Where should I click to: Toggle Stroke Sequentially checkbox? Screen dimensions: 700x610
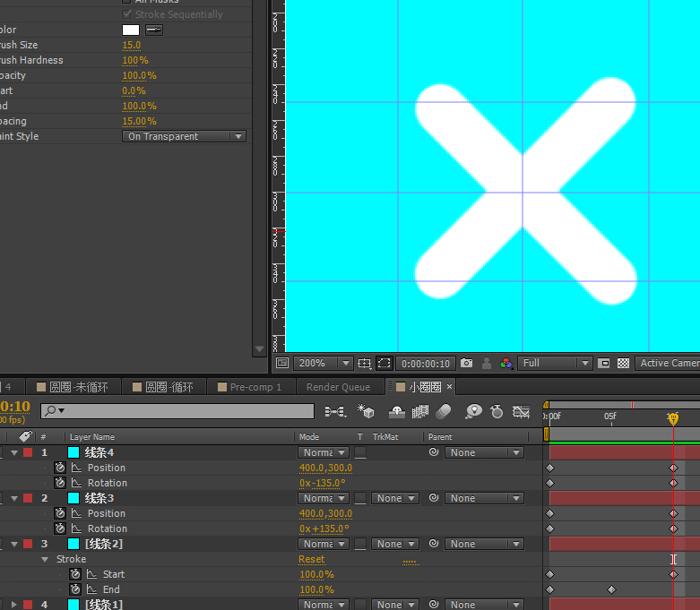[126, 14]
